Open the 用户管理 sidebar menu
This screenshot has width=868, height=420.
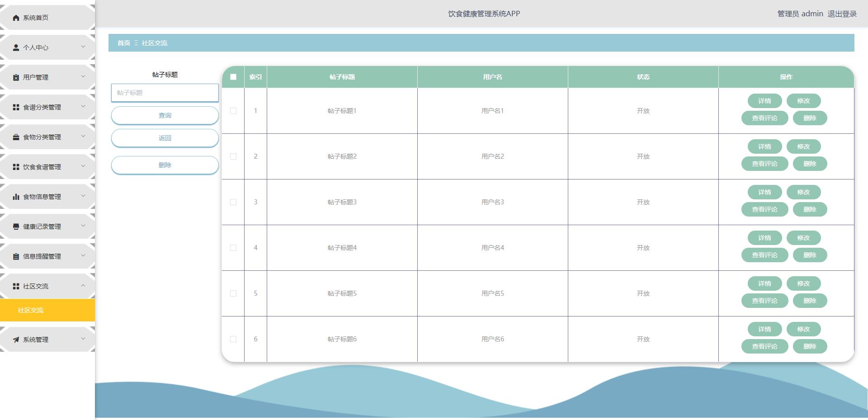(47, 77)
